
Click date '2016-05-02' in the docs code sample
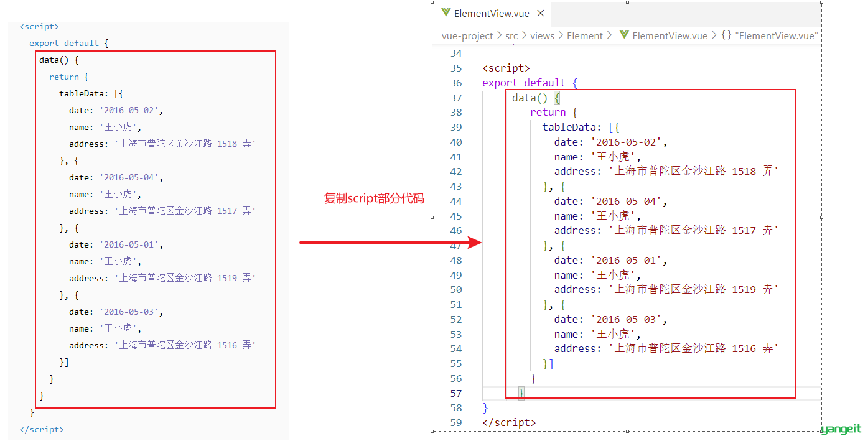pyautogui.click(x=116, y=111)
